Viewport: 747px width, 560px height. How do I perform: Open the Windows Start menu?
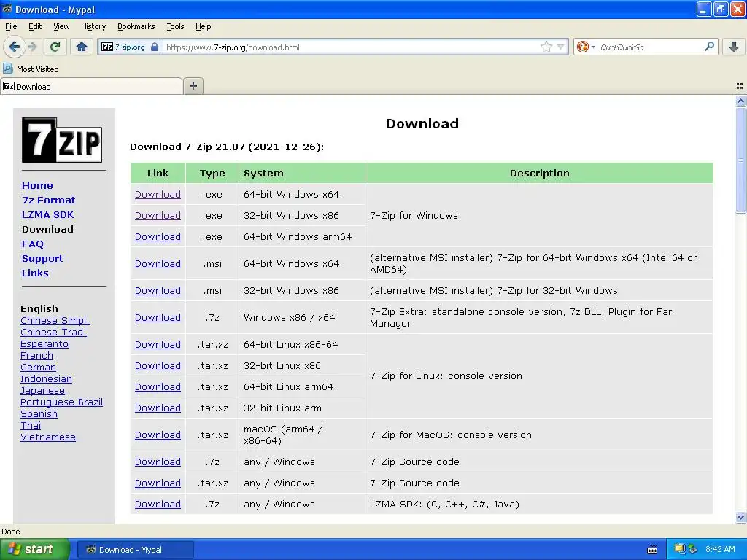(35, 550)
